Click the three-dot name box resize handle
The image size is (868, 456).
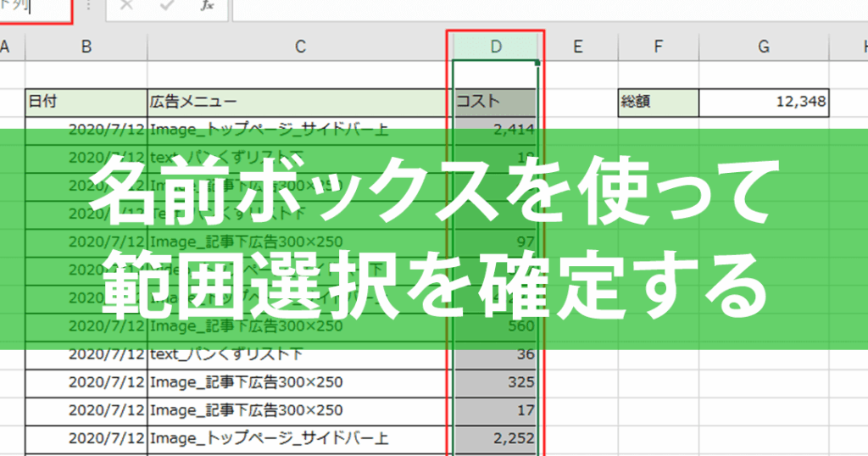(x=88, y=6)
